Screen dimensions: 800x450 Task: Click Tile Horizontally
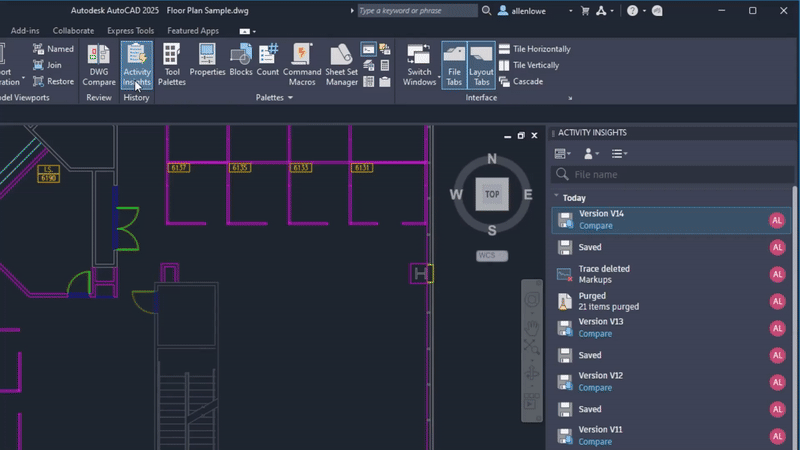click(x=534, y=49)
